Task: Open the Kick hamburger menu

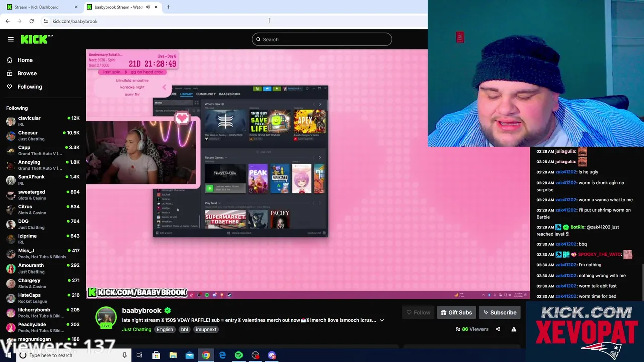Action: coord(11,39)
